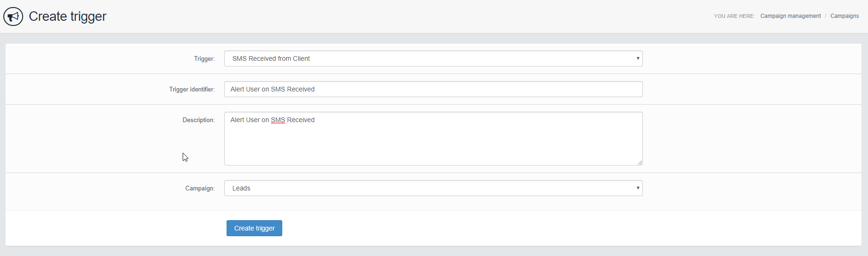Go to Campaign management breadcrumb link

tap(790, 16)
